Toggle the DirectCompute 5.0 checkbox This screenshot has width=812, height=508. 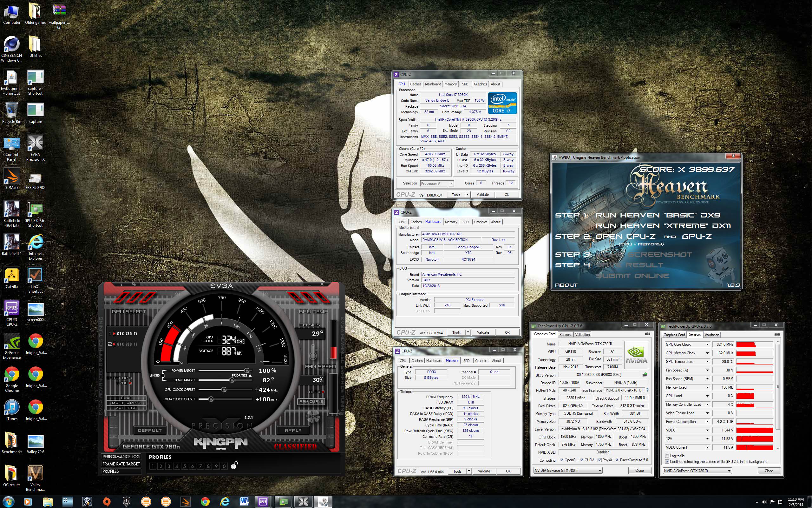point(617,460)
